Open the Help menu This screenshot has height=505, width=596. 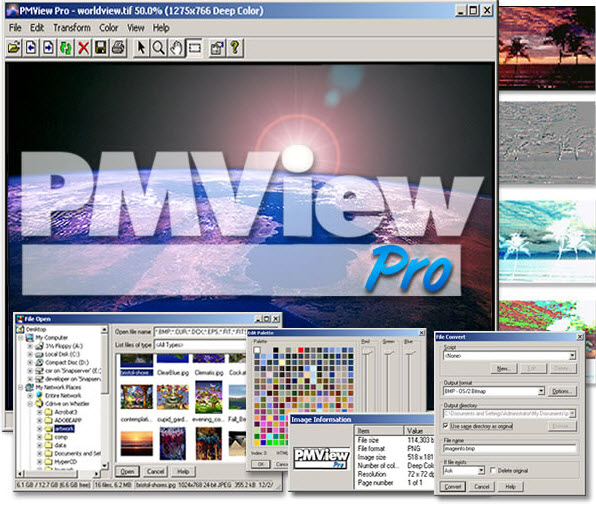[x=161, y=28]
